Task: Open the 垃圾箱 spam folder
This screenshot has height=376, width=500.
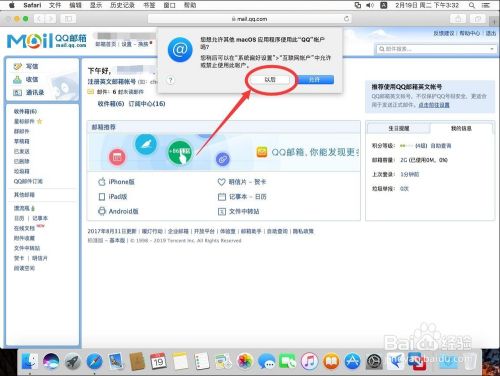Action: coord(22,171)
